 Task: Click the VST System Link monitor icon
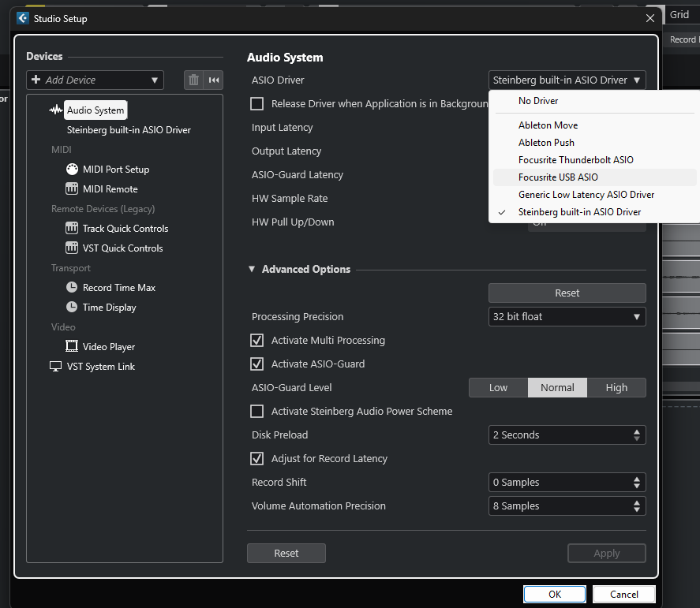55,366
